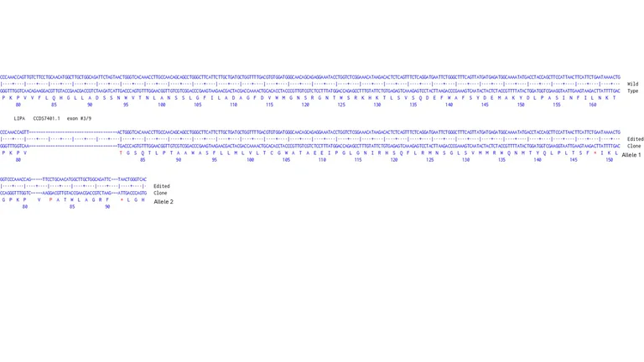This screenshot has height=362, width=644.
Task: Select the "CCDS7401.1" identifier text
Action: pos(46,119)
